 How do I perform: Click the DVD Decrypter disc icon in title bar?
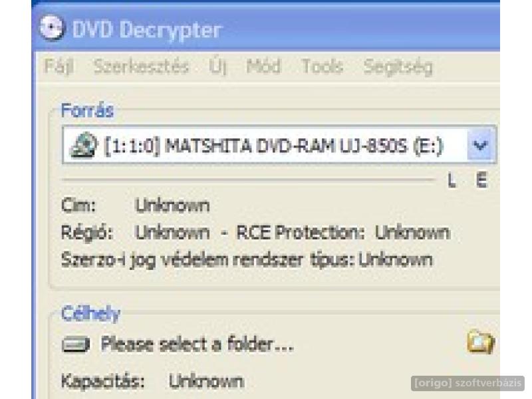[51, 28]
